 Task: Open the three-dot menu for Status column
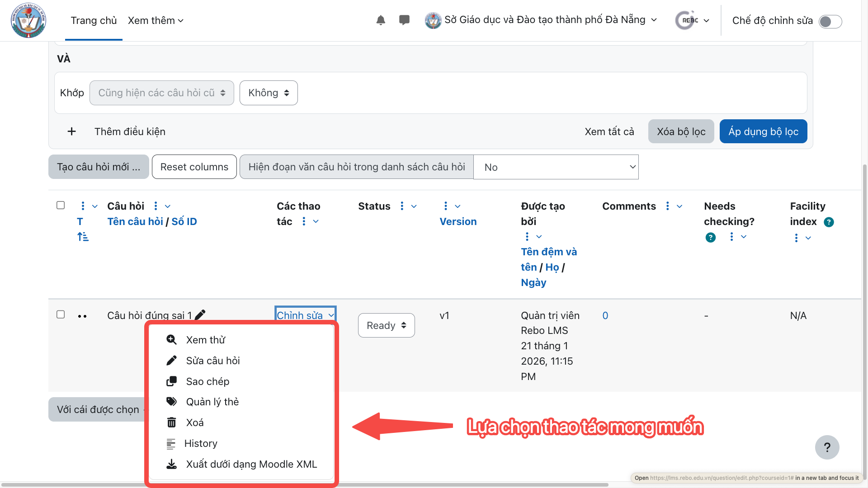click(402, 206)
